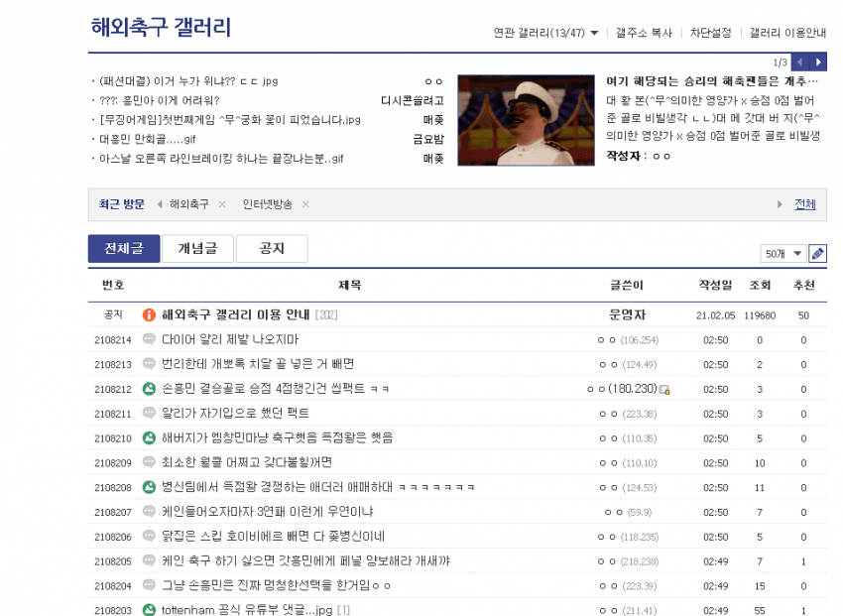Open notice 해외축구 갤러리 이용 안내
The image size is (843, 616).
(235, 315)
